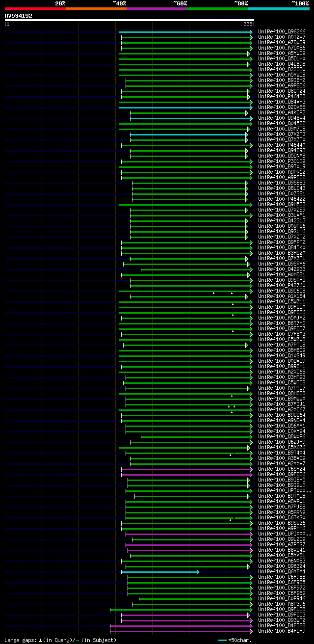Open the UniRef100_Q96266 hit link
This screenshot has width=314, height=644.
pos(282,32)
